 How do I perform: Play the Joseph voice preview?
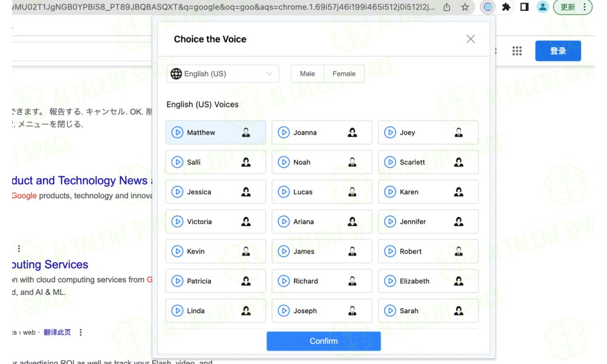(x=283, y=311)
